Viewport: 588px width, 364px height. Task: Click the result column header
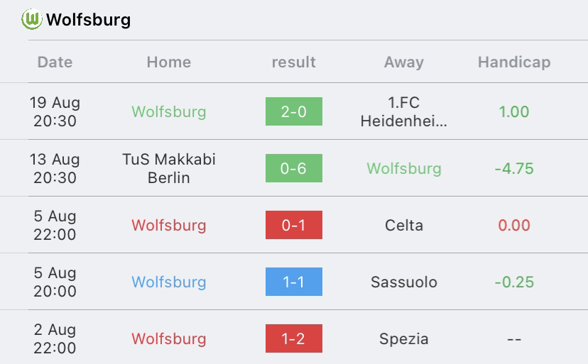point(293,62)
